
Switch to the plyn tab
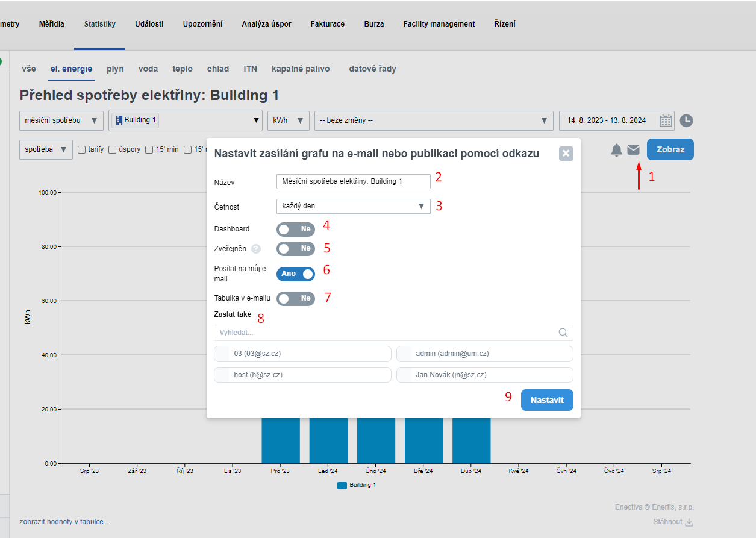click(x=115, y=69)
